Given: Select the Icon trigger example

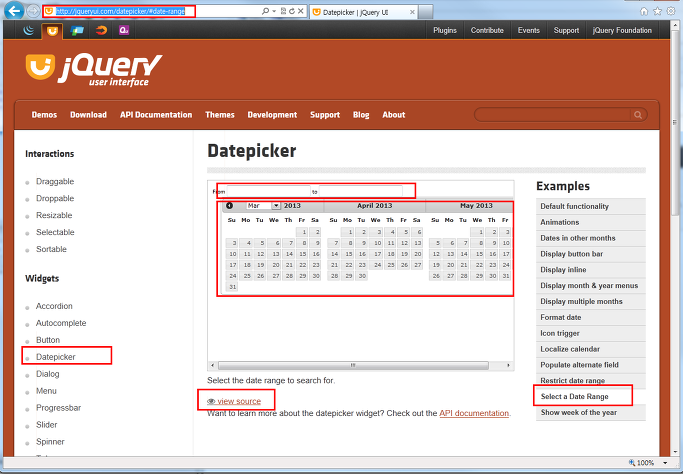Looking at the screenshot, I should click(591, 333).
